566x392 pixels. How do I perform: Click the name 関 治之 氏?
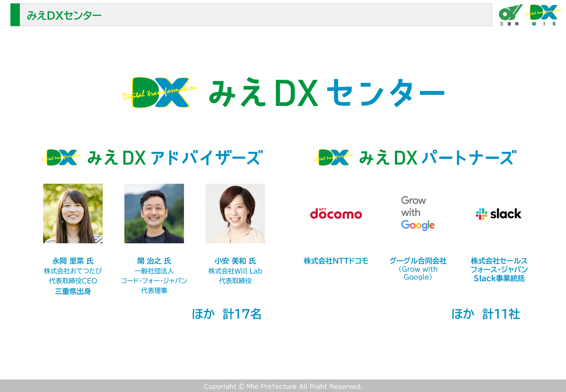pyautogui.click(x=154, y=261)
